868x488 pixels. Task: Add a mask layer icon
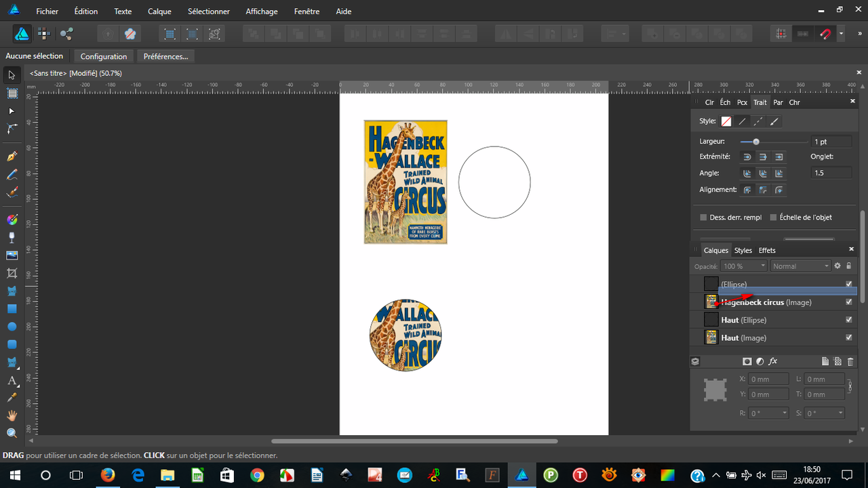[x=747, y=362]
